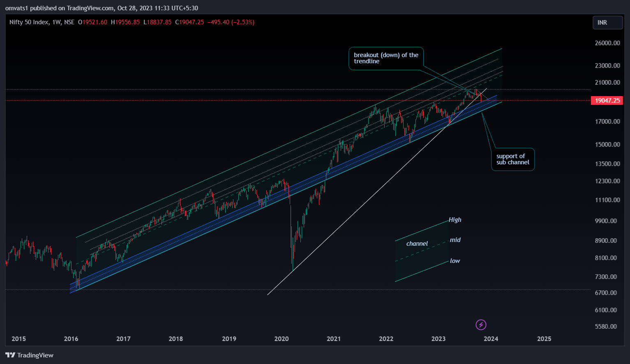Click the red 19047.25 current price label

coord(607,101)
